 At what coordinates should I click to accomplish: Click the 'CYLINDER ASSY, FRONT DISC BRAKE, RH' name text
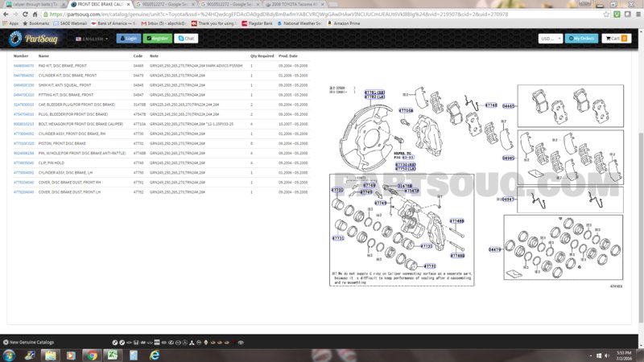point(72,134)
